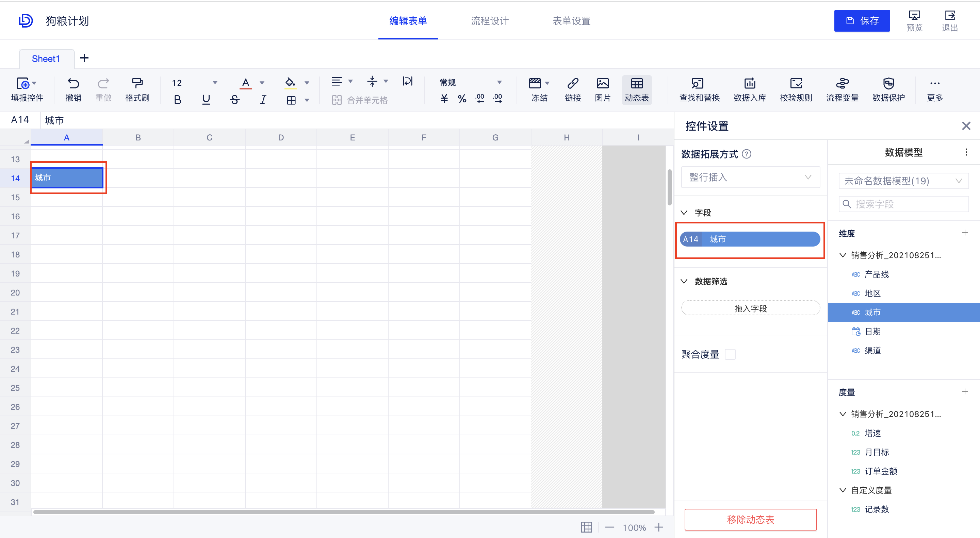Toggle bold formatting in the toolbar
This screenshot has height=538, width=980.
(177, 100)
